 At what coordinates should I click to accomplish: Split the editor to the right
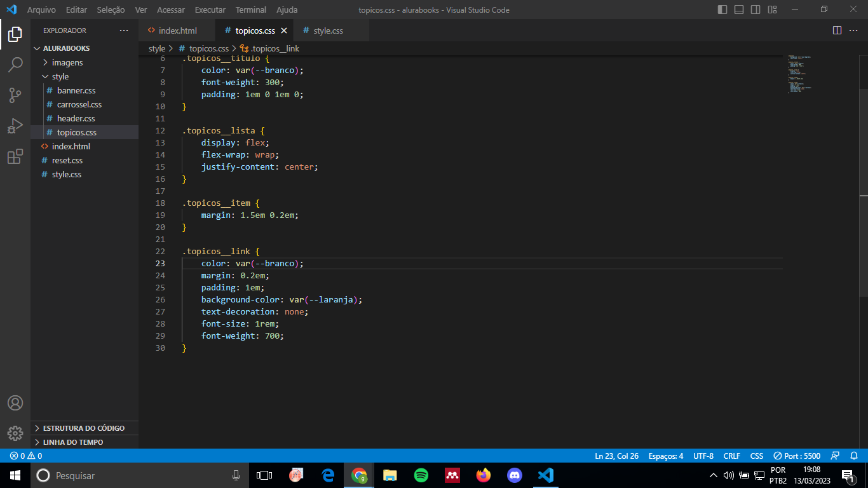[x=837, y=30]
